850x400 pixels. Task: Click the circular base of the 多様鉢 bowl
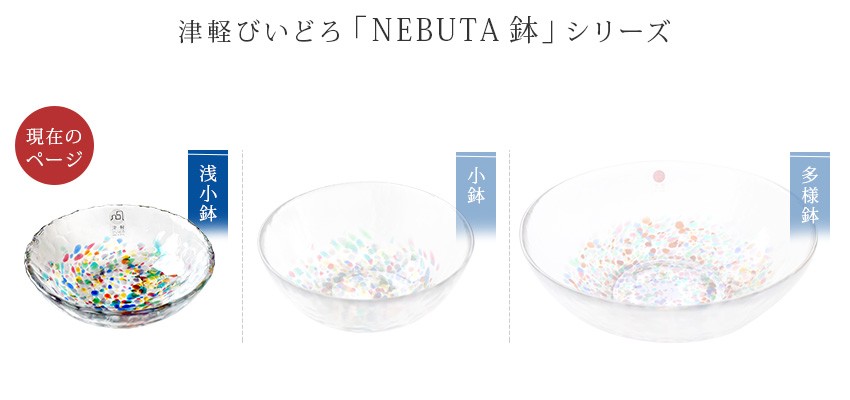(662, 281)
